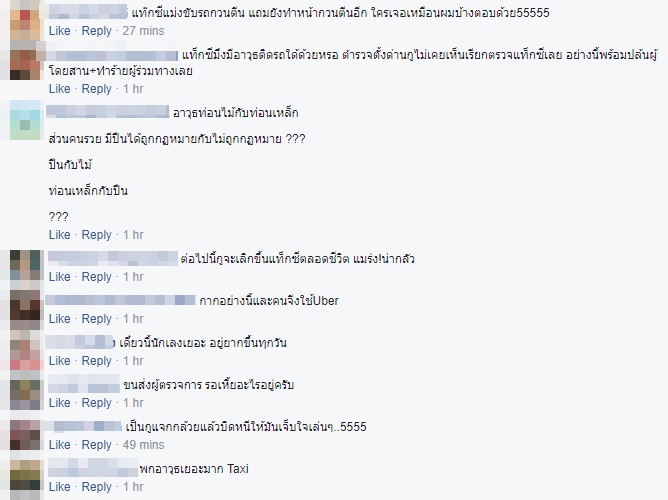Like the multi-line comment ending with ???
Screen dimensions: 668x500
pos(59,235)
